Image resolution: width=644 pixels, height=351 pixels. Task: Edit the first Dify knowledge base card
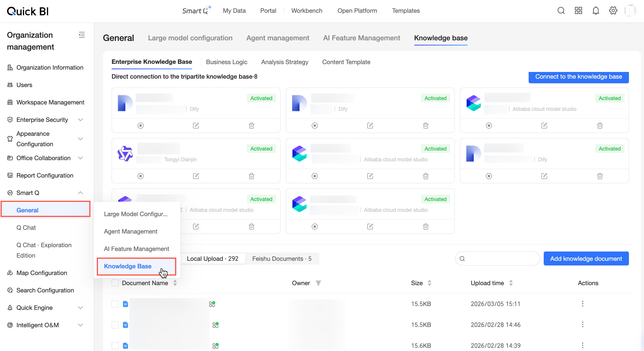tap(196, 126)
